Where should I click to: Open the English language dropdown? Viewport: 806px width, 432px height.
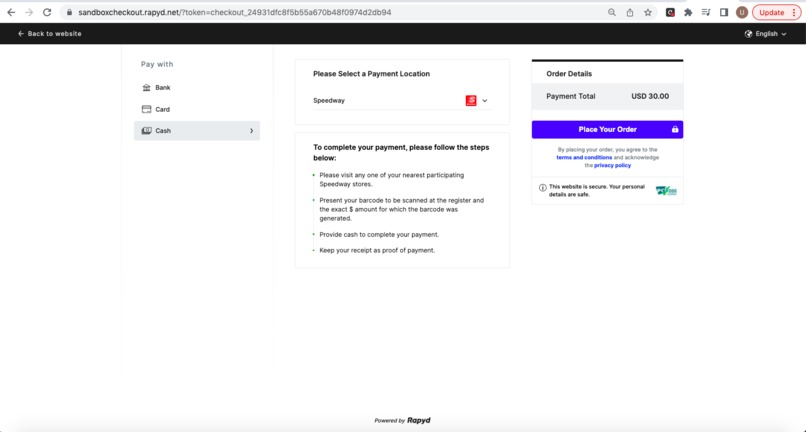[x=765, y=33]
